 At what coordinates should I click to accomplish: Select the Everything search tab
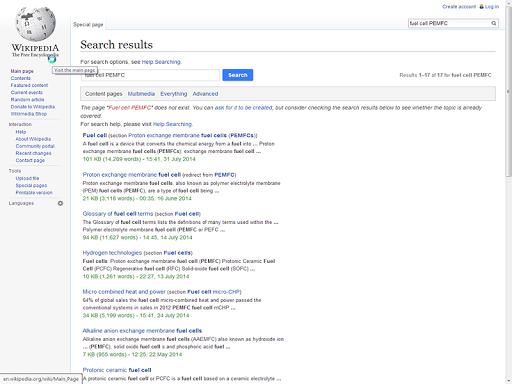[x=174, y=94]
